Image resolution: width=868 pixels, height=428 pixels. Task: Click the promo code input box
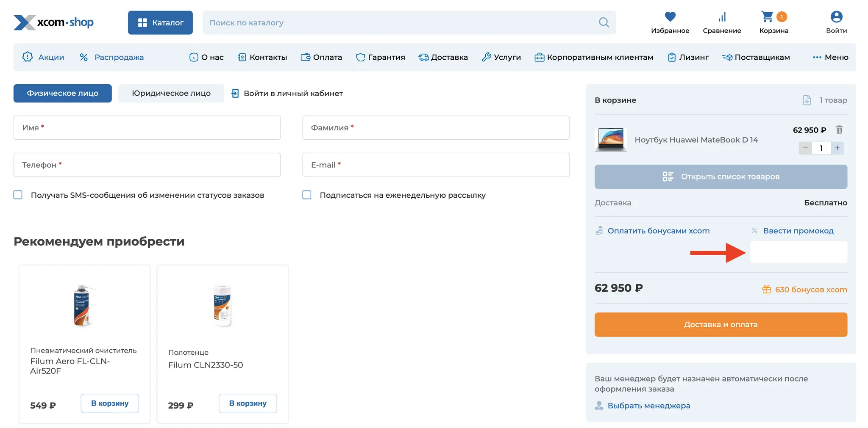[799, 252]
